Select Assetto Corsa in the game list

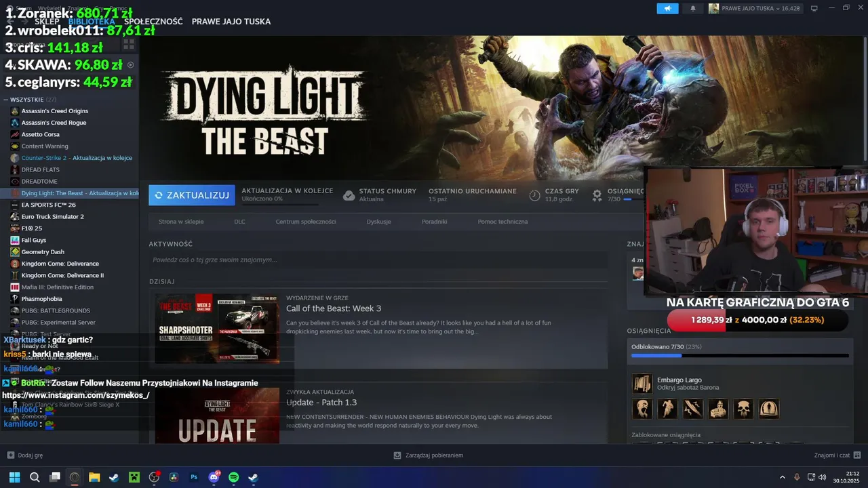41,134
